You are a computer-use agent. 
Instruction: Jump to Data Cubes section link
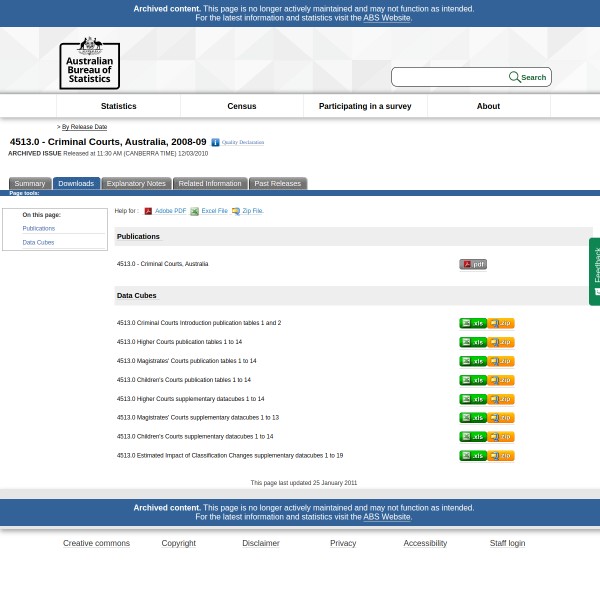click(38, 242)
